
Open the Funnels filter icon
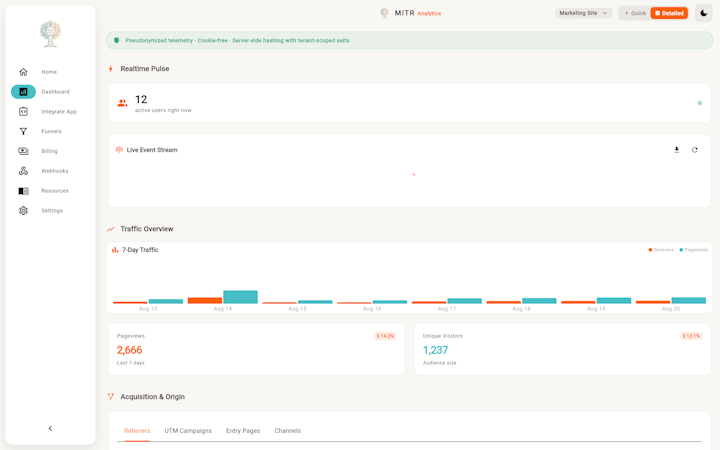coord(23,131)
